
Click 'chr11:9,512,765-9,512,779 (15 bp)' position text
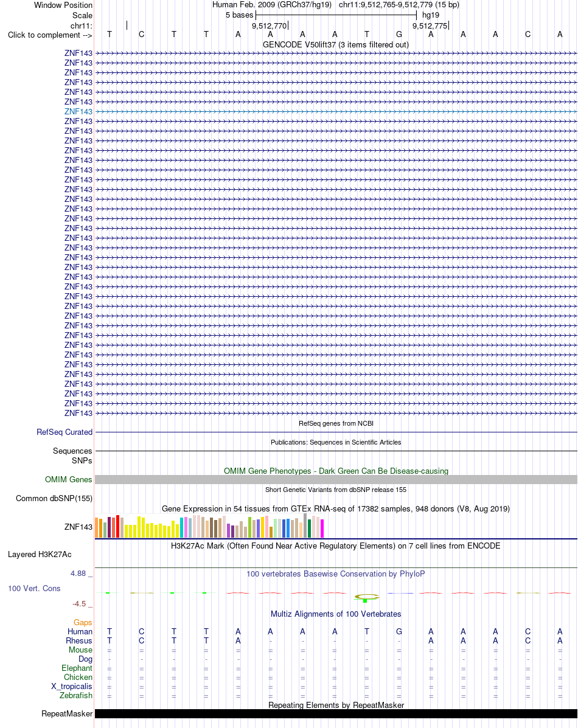399,5
